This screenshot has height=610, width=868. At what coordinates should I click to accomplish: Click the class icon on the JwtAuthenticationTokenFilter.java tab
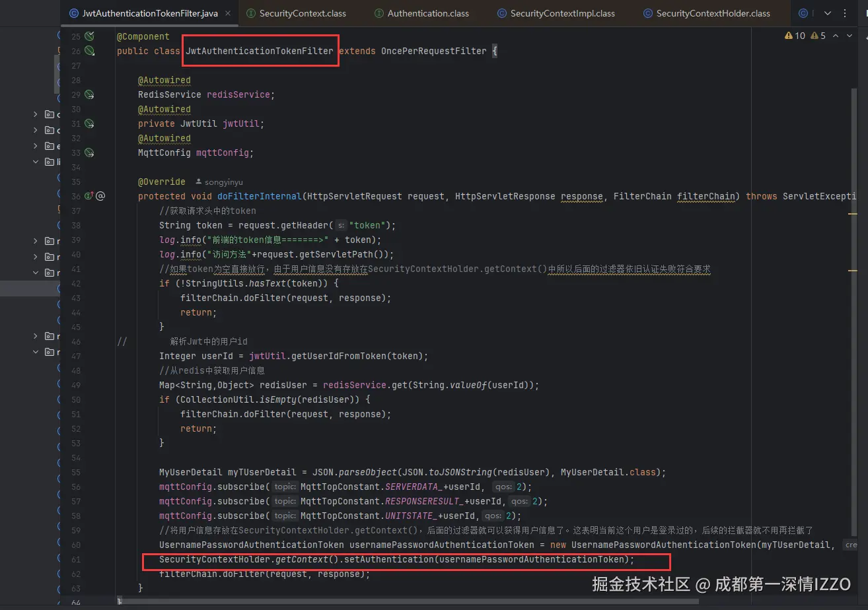[x=73, y=13]
